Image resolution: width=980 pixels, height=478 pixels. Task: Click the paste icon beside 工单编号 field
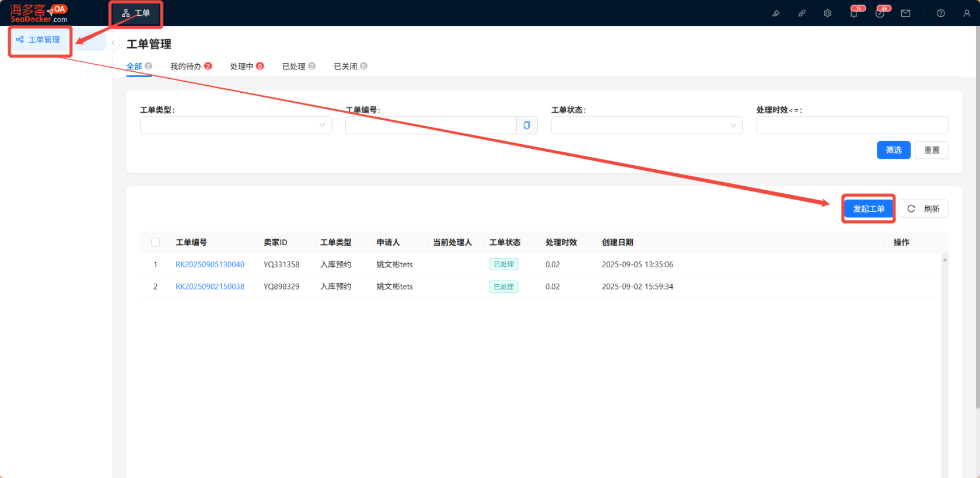(x=527, y=125)
